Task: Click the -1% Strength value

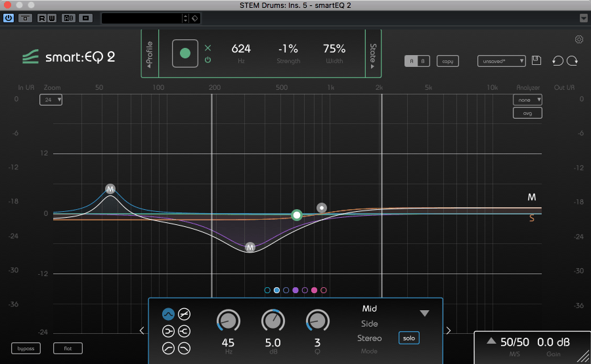Action: click(288, 49)
